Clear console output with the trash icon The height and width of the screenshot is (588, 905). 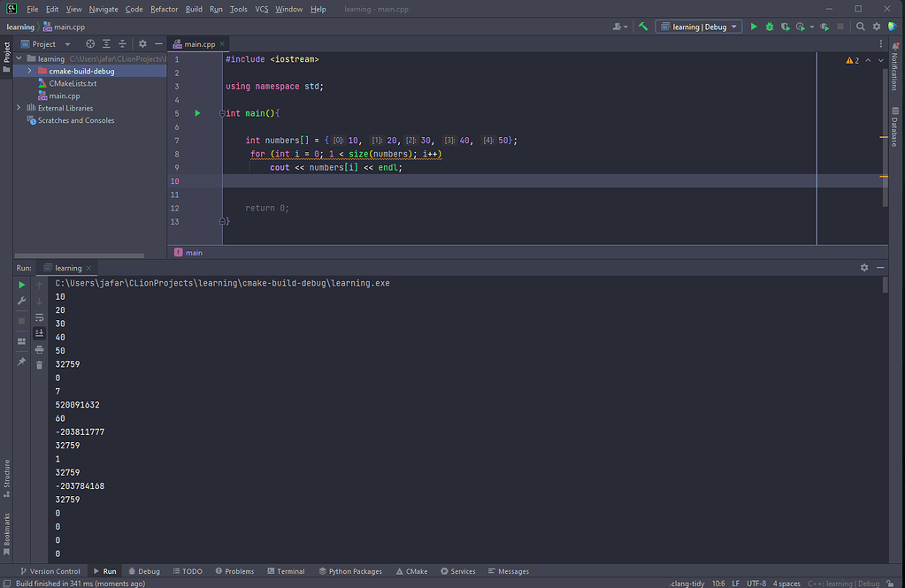click(39, 364)
